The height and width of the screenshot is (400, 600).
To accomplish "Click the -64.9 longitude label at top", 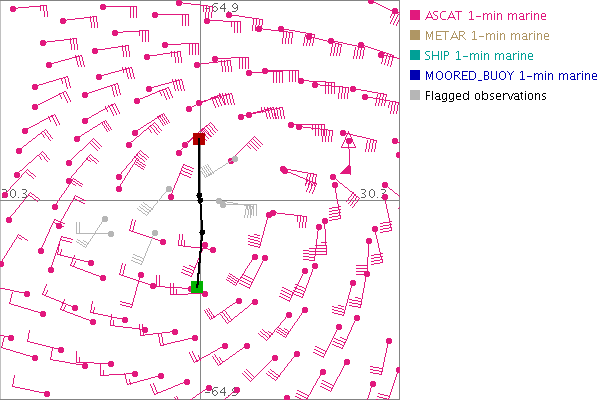I will click(222, 8).
